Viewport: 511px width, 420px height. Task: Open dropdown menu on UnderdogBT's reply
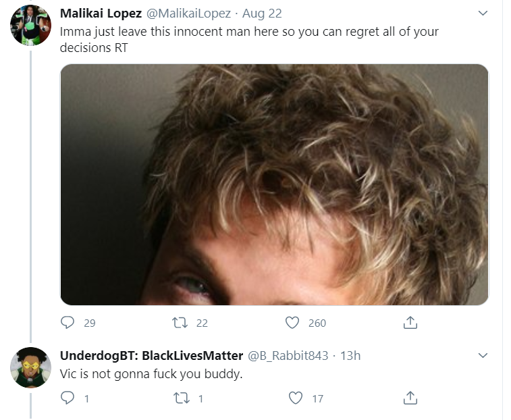click(x=483, y=355)
